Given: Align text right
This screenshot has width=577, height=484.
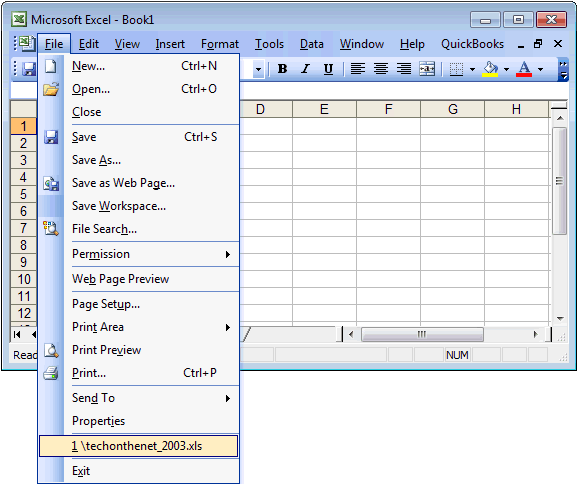Looking at the screenshot, I should coord(404,69).
